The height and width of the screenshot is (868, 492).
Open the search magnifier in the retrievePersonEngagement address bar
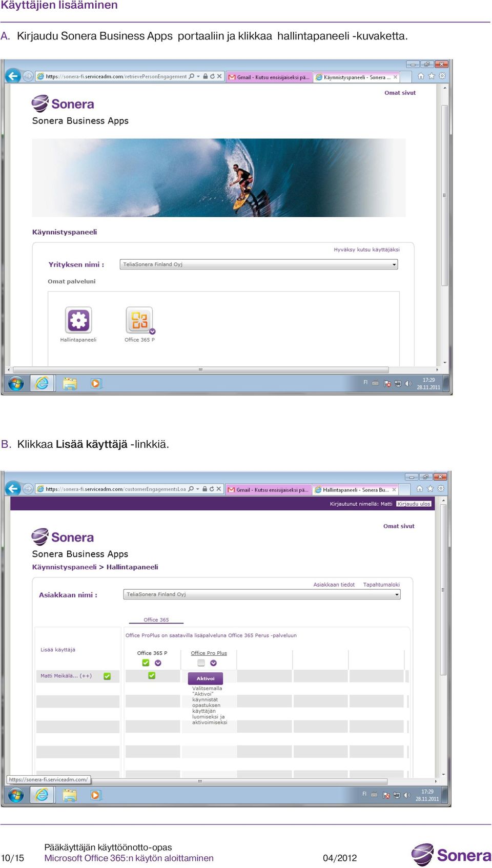pos(192,76)
